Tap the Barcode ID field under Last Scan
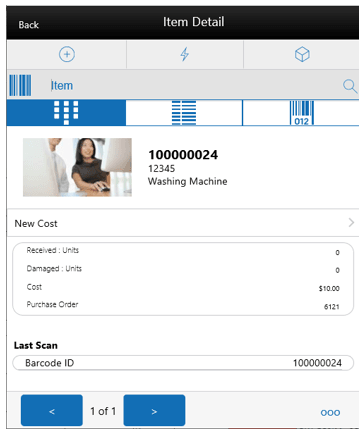This screenshot has height=435, width=362. pyautogui.click(x=183, y=363)
